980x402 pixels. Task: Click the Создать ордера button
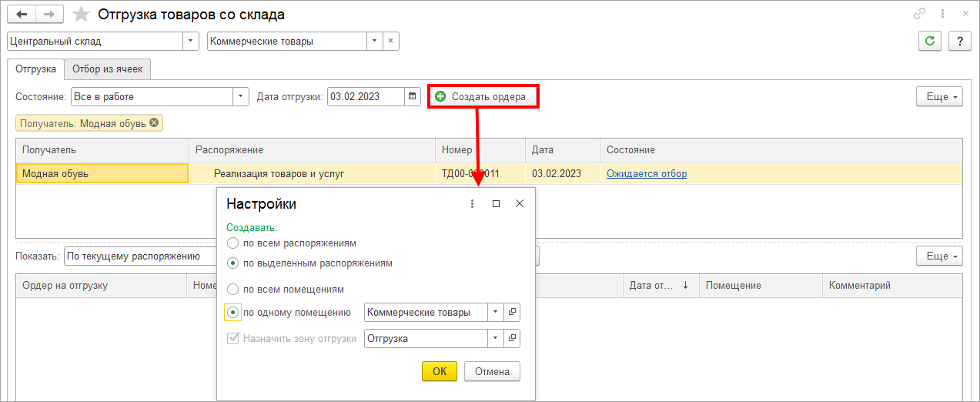(482, 96)
